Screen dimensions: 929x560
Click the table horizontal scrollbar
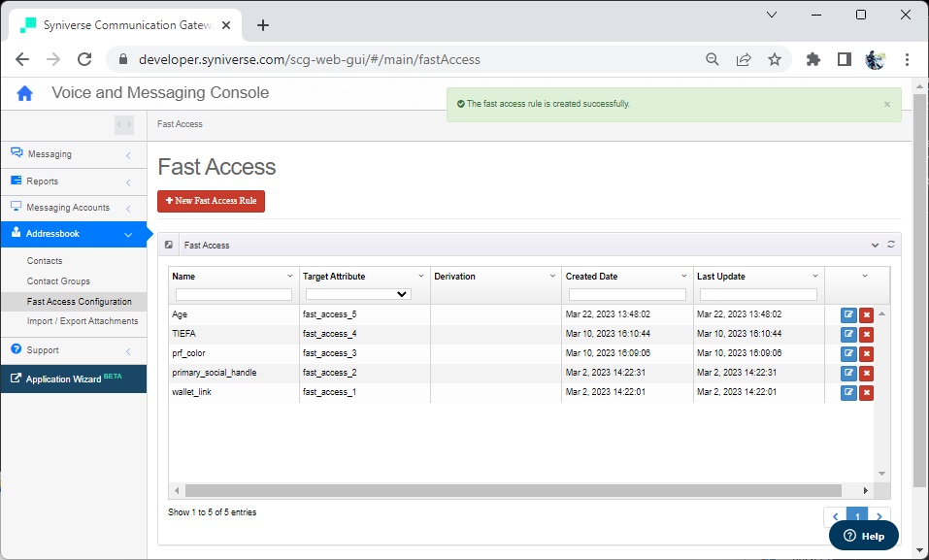514,491
